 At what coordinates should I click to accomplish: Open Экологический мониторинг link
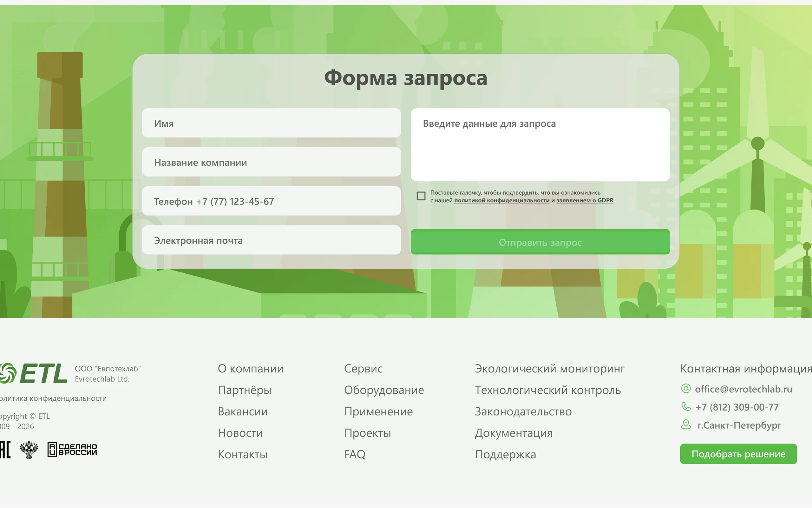[x=550, y=369]
